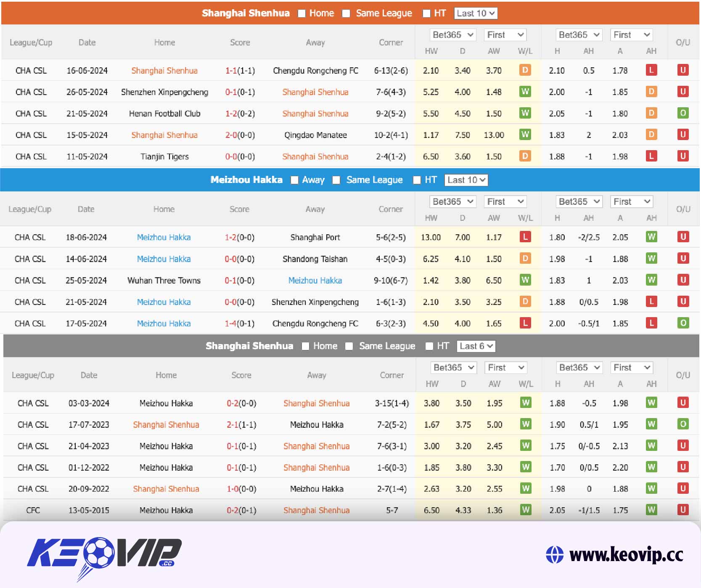701x588 pixels.
Task: Click globe icon beside www.keovip.cc
Action: tap(555, 555)
